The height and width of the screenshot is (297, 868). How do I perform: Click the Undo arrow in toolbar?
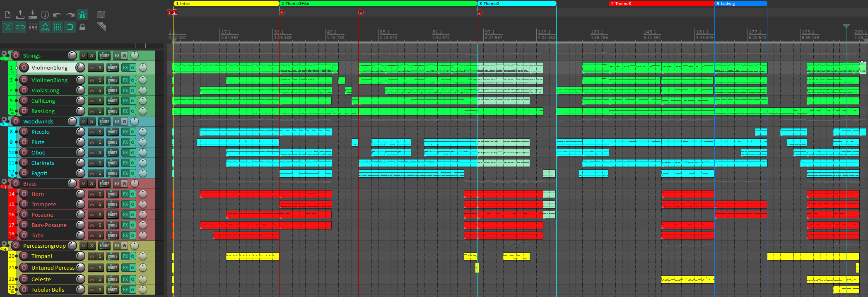click(x=57, y=15)
